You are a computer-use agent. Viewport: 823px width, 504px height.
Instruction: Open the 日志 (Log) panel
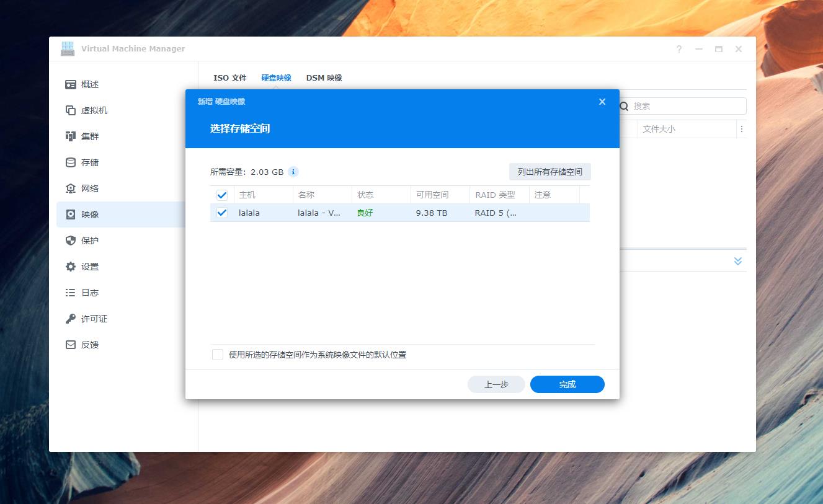pos(89,292)
